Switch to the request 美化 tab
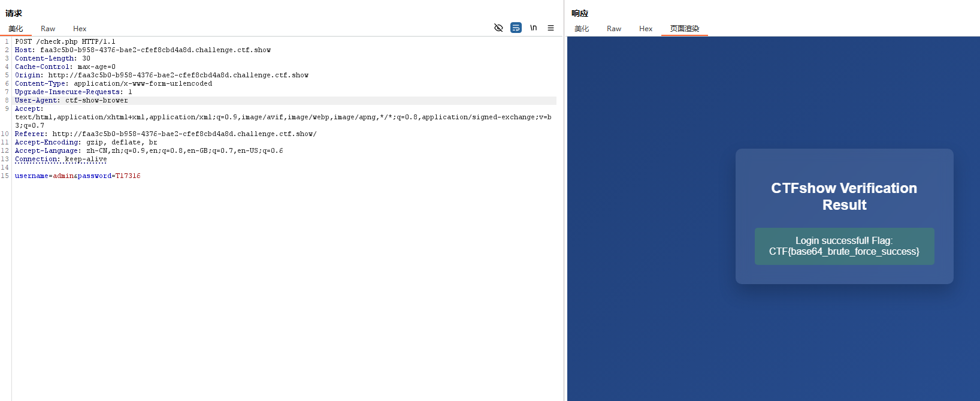980x401 pixels. (16, 29)
